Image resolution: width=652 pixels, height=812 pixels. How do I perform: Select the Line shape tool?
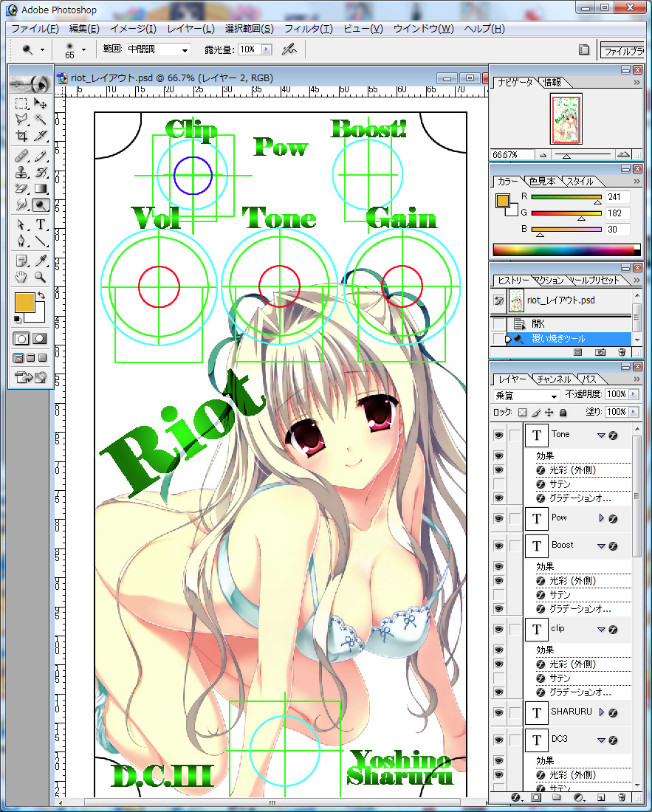click(x=41, y=241)
